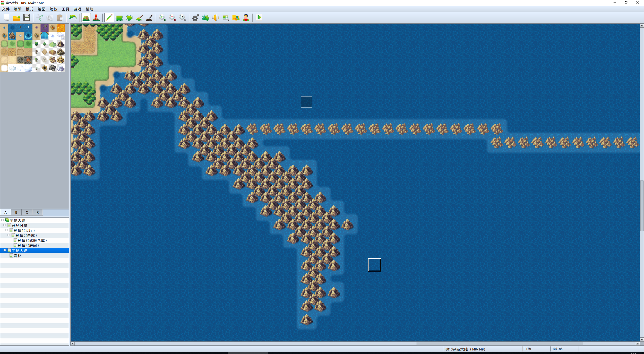The image size is (644, 354).
Task: Open the Plugin Manager puzzle icon
Action: [206, 18]
